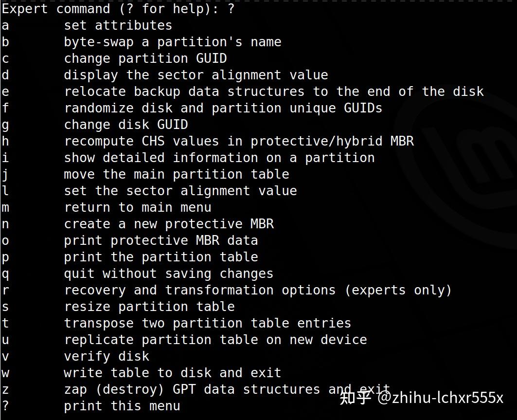
Task: Click "return to main menu" text
Action: [x=137, y=207]
